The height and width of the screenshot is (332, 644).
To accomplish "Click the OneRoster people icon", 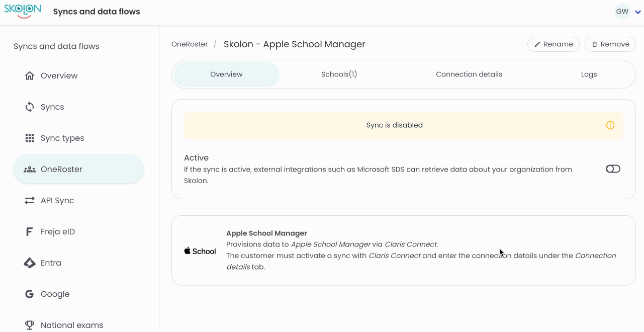I will click(x=30, y=170).
